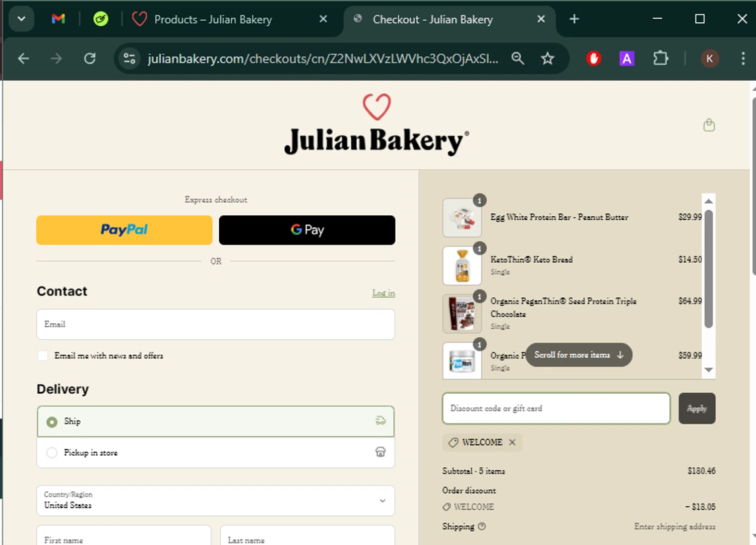This screenshot has height=545, width=756.
Task: Close the Checkout - Julian Bakery tab
Action: click(541, 19)
